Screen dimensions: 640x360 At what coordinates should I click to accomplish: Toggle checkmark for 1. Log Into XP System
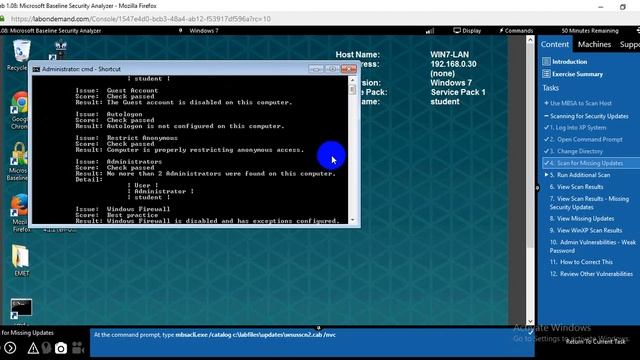click(547, 127)
